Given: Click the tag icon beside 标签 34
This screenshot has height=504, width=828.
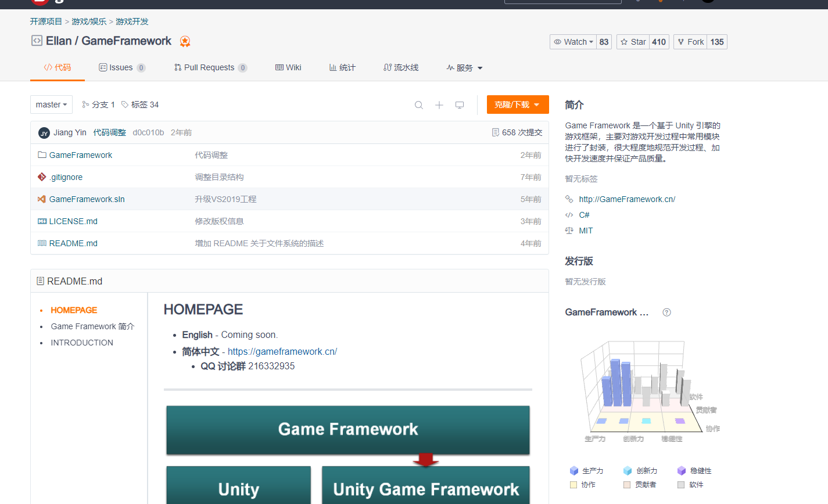Looking at the screenshot, I should pyautogui.click(x=125, y=105).
